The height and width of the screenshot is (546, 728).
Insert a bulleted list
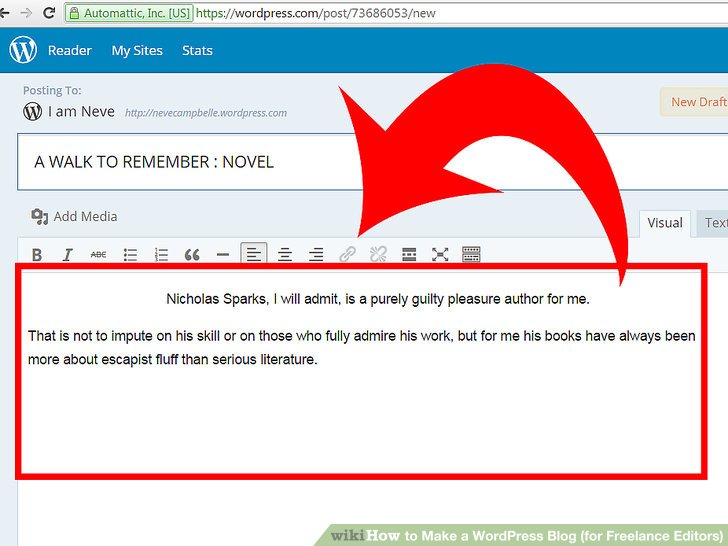130,255
